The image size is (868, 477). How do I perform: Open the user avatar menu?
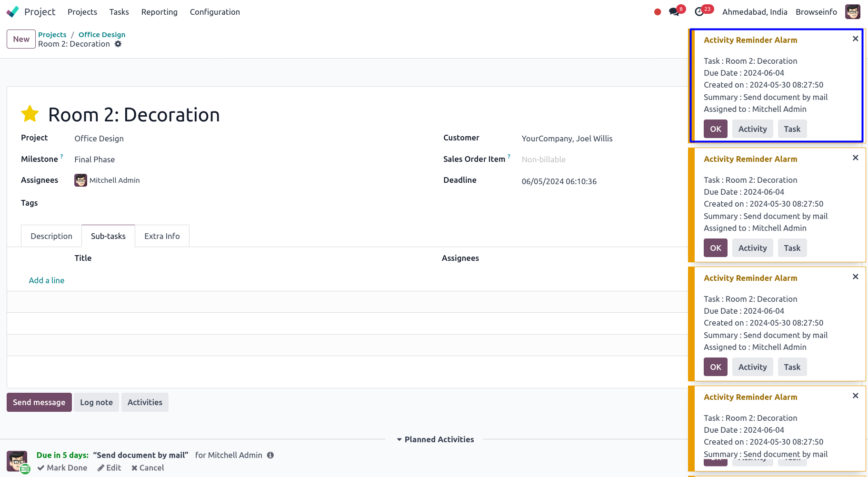tap(852, 12)
